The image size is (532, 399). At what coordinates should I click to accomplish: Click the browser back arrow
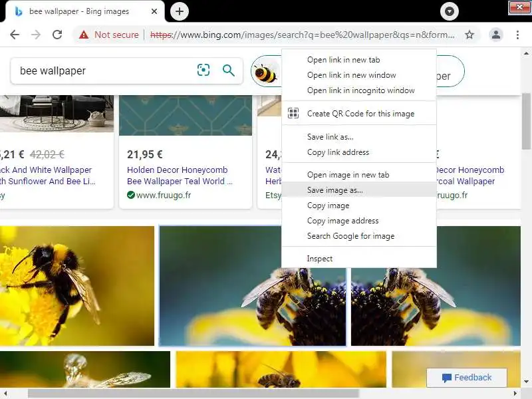click(15, 35)
